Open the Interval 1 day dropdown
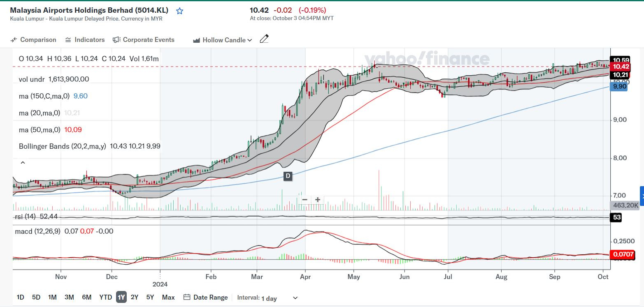 [x=267, y=298]
